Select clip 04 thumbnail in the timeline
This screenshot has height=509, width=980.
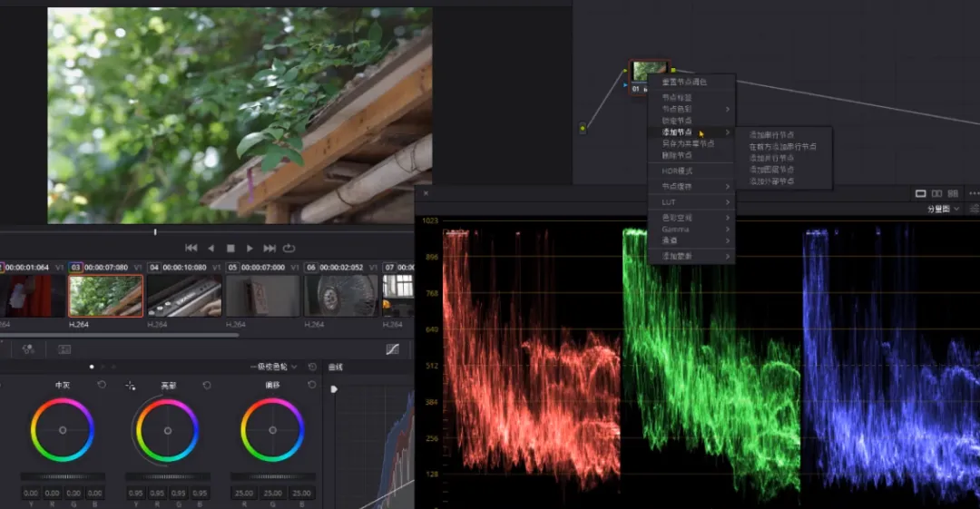coord(184,295)
